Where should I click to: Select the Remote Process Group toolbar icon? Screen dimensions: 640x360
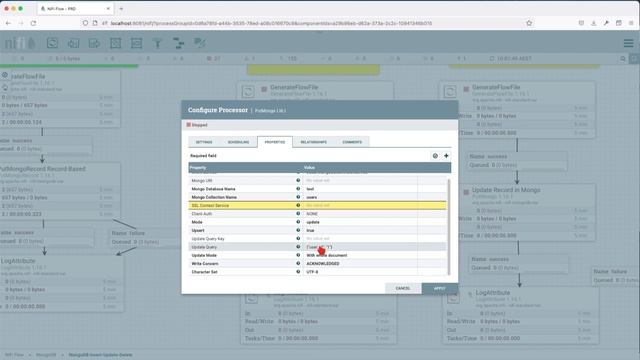tap(136, 43)
